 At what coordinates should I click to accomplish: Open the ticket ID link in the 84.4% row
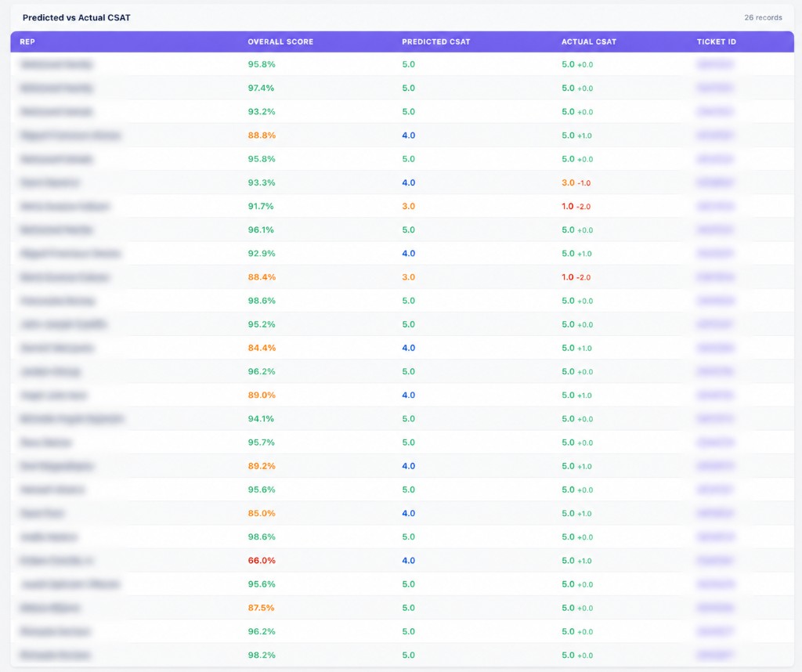(x=715, y=348)
